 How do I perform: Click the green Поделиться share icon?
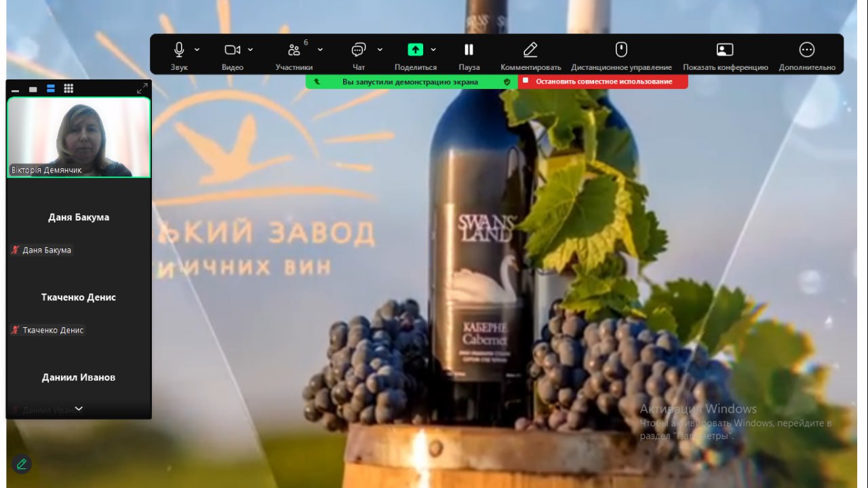(415, 50)
